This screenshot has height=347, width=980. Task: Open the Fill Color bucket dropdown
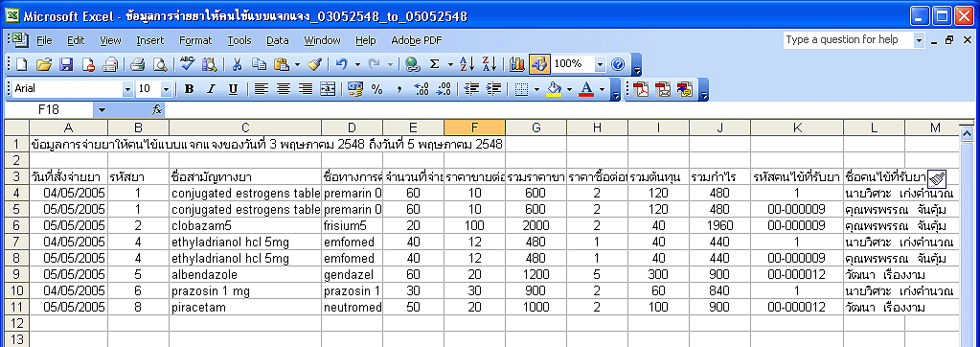click(569, 89)
